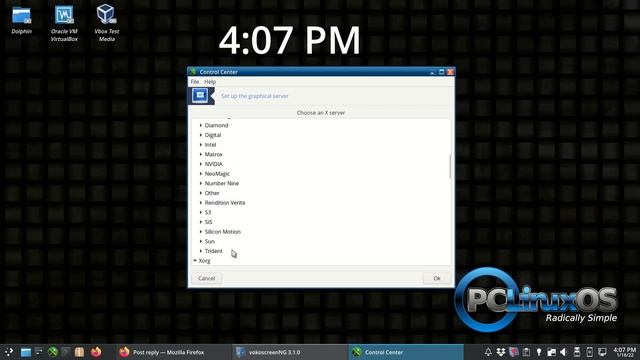The image size is (640, 360).
Task: Click the notifications bell in system tray
Action: click(x=488, y=352)
